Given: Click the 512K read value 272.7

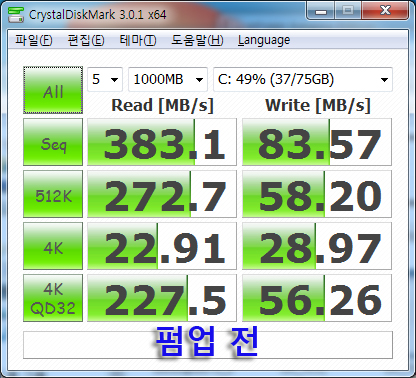Looking at the screenshot, I should 162,194.
